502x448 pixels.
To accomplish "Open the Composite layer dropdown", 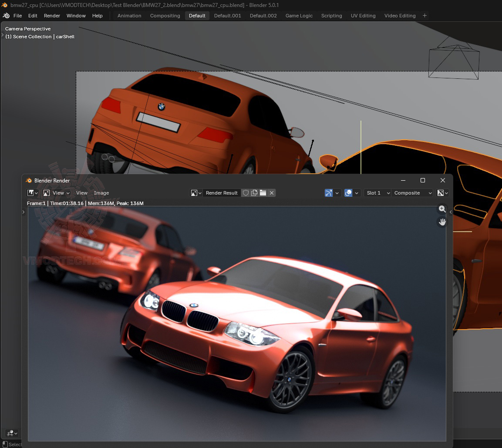I will click(x=412, y=193).
